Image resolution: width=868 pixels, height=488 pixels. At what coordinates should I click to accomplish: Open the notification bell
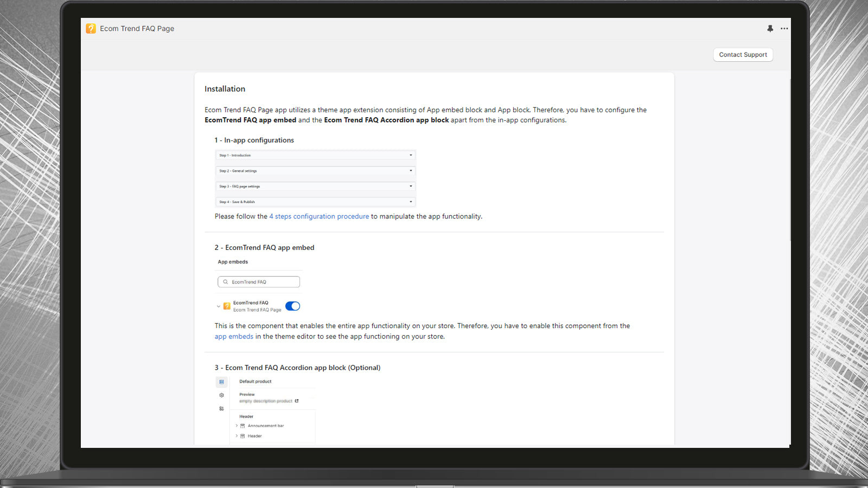[x=770, y=28]
